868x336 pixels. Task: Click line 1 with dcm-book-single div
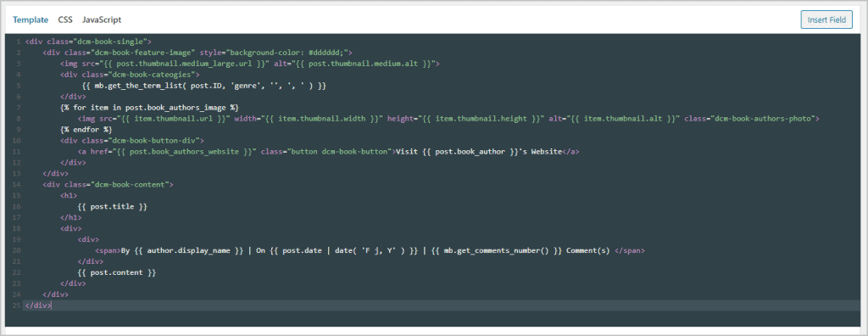(88, 41)
